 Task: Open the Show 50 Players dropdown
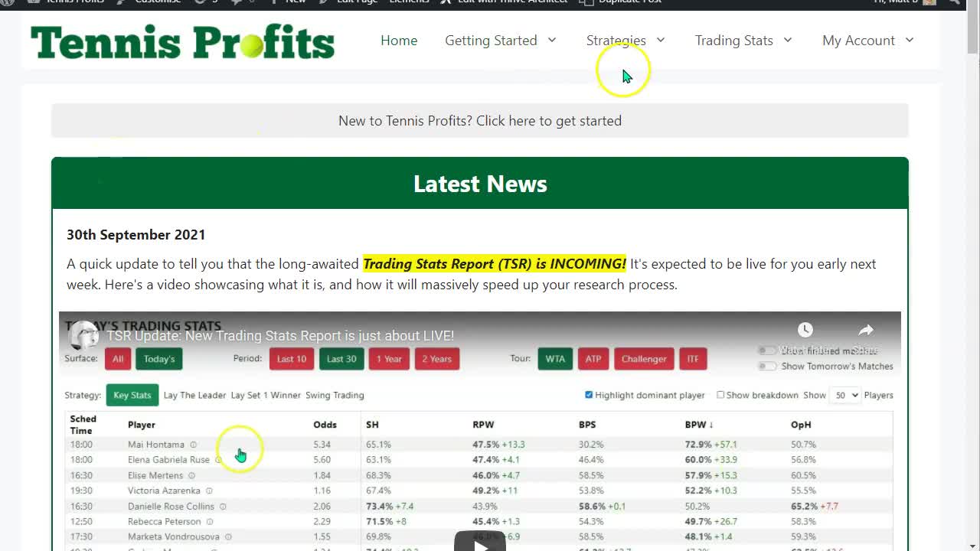(847, 396)
